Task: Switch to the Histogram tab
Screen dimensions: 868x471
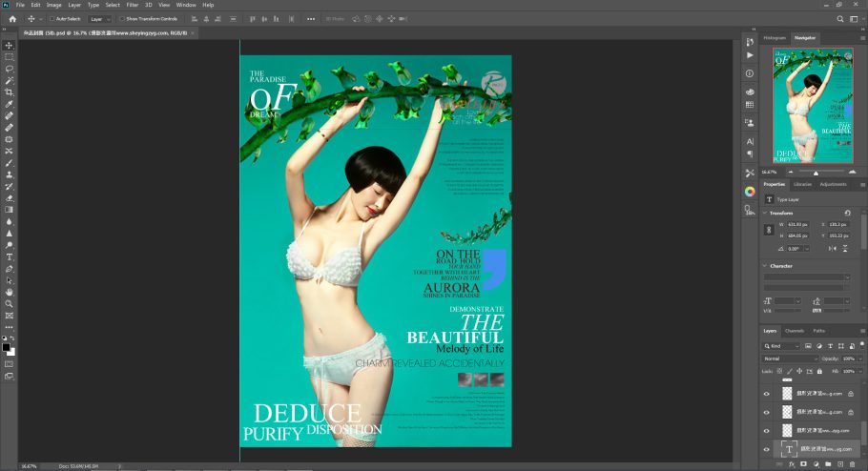Action: [x=775, y=38]
